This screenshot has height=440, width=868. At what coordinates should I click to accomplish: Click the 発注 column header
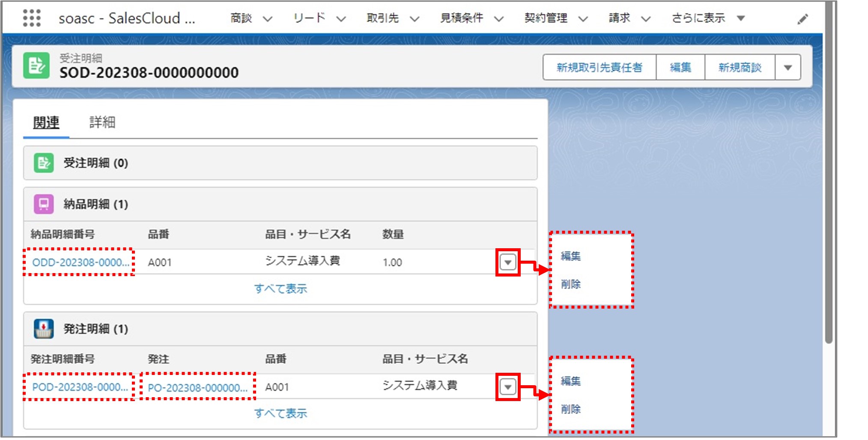pyautogui.click(x=158, y=359)
